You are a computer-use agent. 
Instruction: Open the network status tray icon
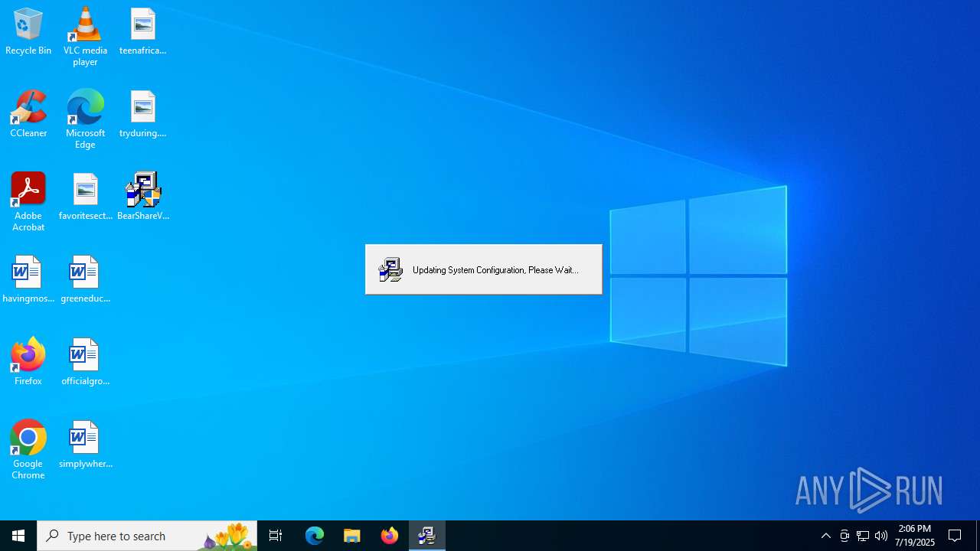pyautogui.click(x=863, y=536)
